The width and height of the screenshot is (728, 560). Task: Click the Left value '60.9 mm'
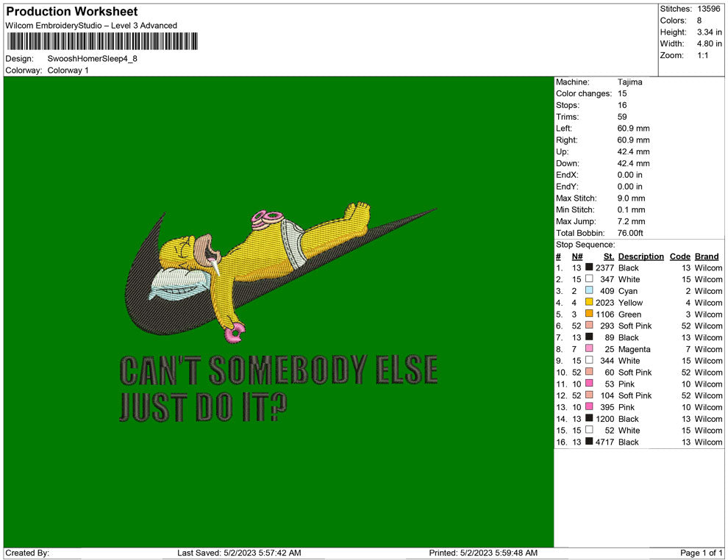tap(634, 129)
